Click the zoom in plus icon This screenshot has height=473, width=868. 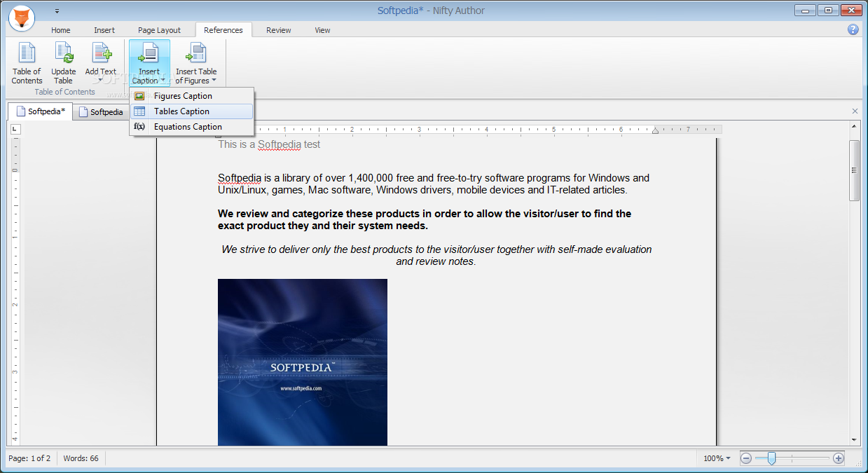coord(839,458)
